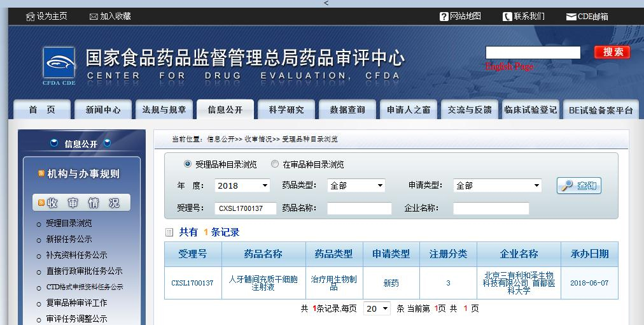This screenshot has height=325, width=644.
Task: Open the 法规与规章 tab
Action: pyautogui.click(x=164, y=110)
